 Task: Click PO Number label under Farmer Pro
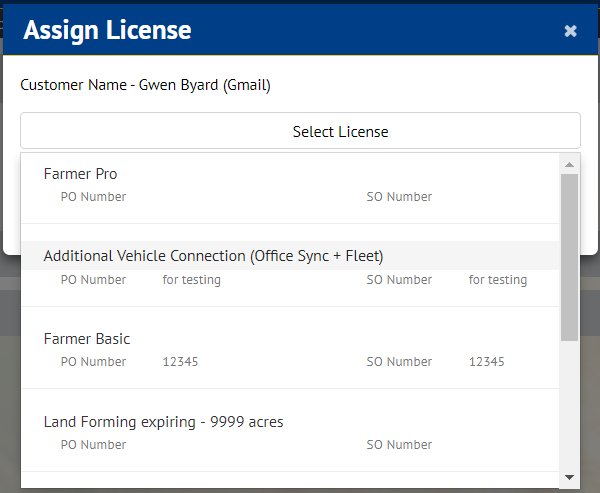pyautogui.click(x=93, y=197)
